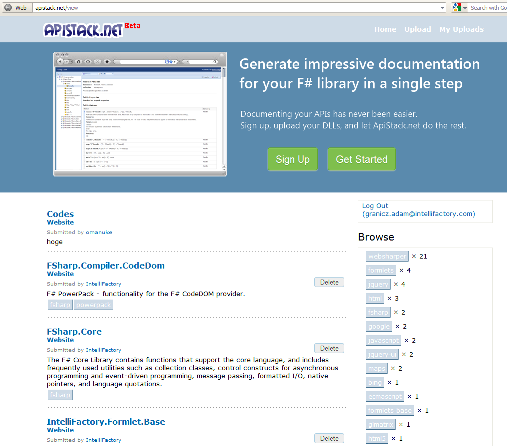
Task: Browse the formlets tag
Action: (381, 270)
